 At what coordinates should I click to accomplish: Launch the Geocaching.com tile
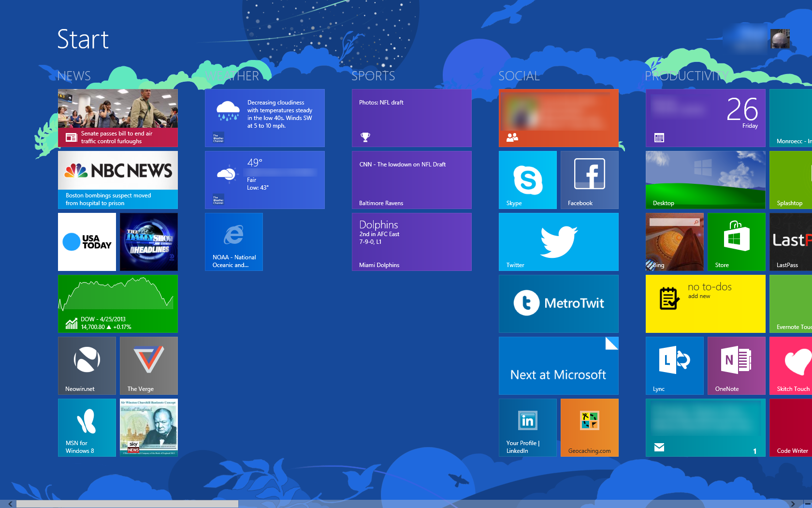[589, 427]
